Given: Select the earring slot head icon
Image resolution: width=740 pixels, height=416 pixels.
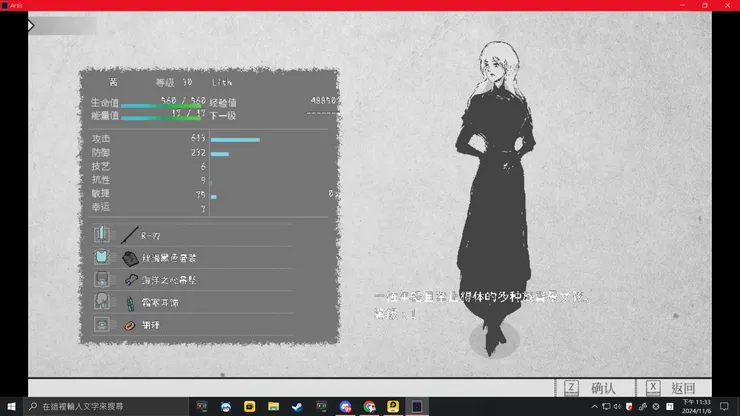Looking at the screenshot, I should point(101,302).
